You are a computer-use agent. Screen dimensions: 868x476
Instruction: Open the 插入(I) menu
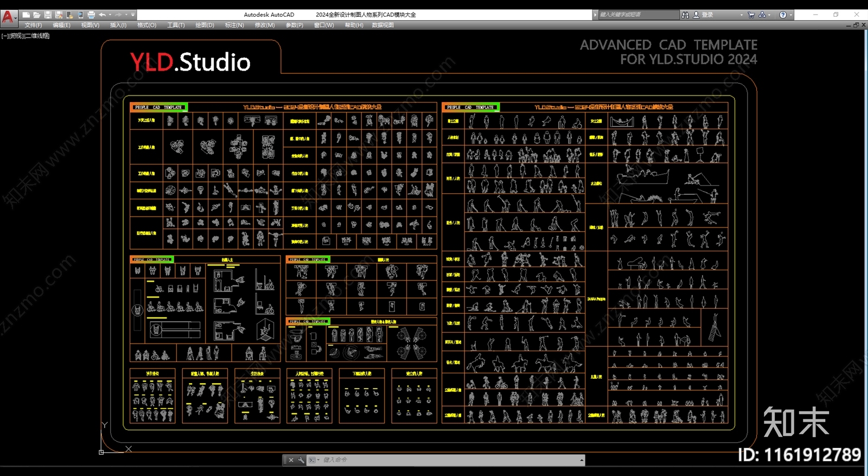click(118, 25)
